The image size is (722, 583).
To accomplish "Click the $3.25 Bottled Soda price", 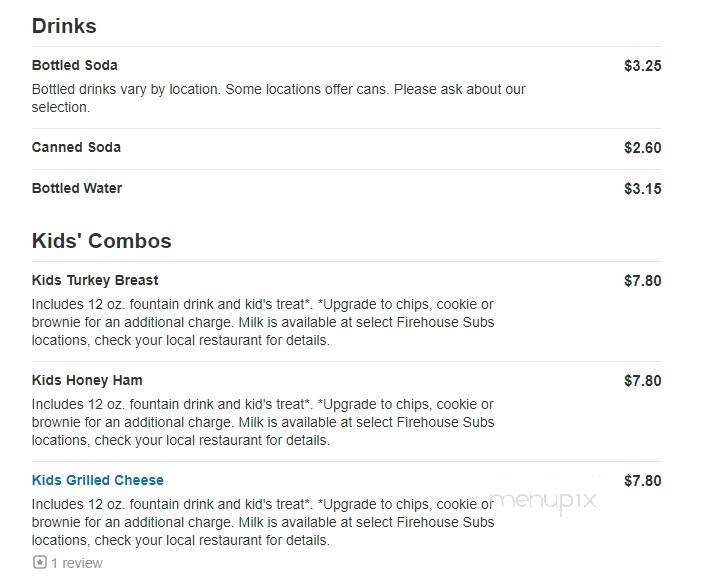I will (643, 66).
